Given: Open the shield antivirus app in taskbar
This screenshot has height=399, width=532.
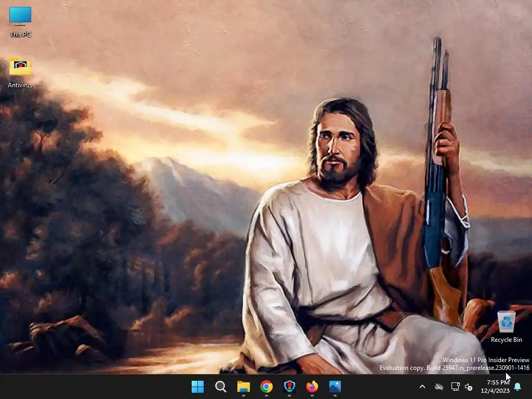Looking at the screenshot, I should tap(289, 387).
